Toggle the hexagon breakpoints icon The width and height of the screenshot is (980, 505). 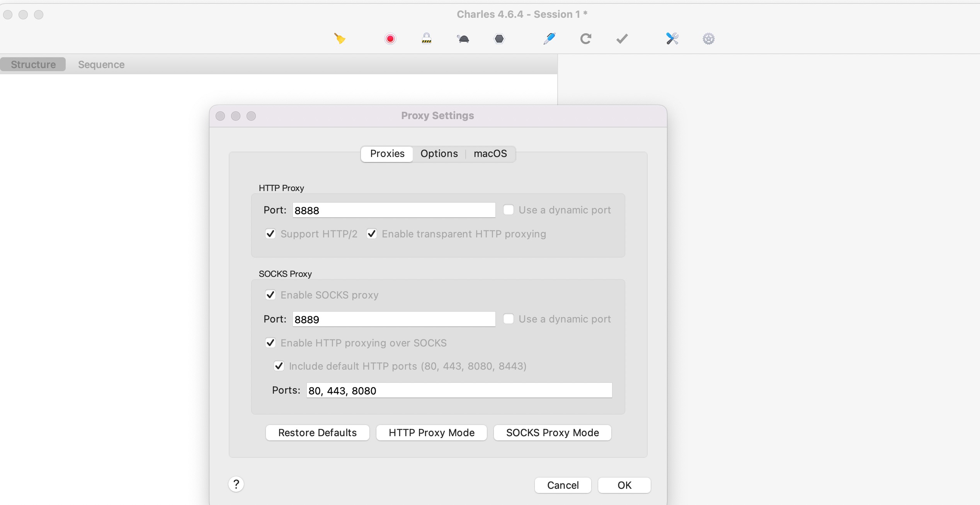click(x=499, y=39)
